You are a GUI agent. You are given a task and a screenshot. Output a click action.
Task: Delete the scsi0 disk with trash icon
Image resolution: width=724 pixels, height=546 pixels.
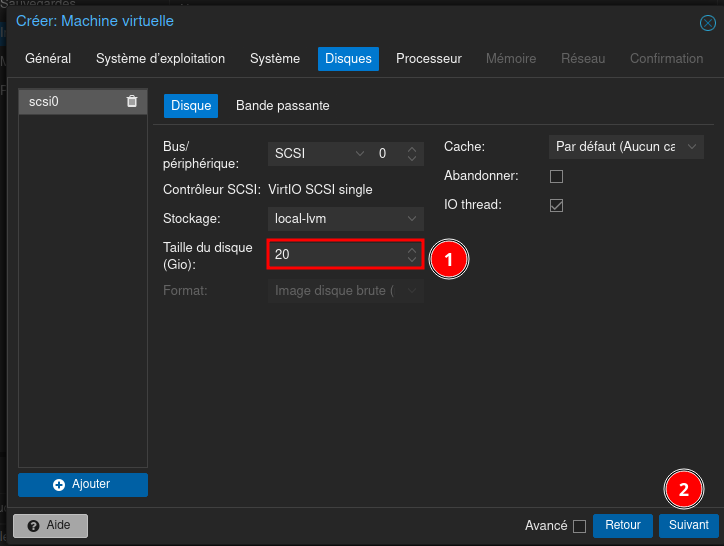(x=132, y=101)
